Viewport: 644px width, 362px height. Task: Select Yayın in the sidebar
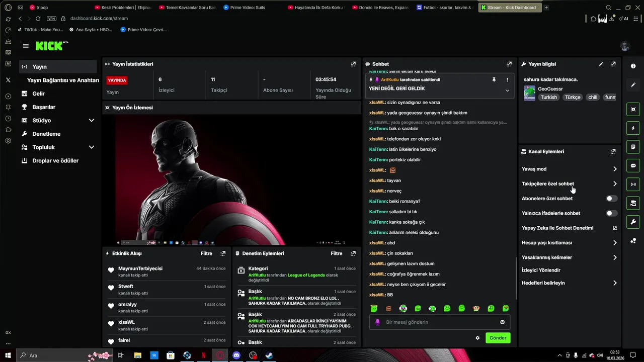58,67
